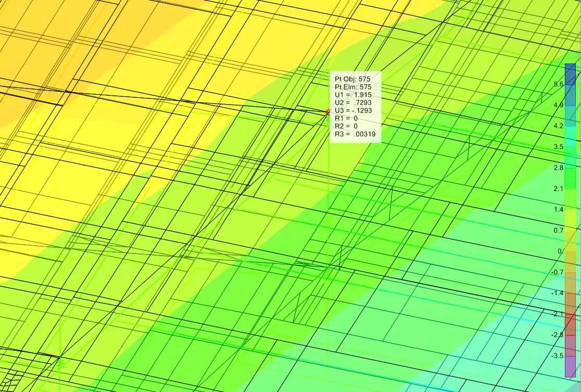Image resolution: width=581 pixels, height=392 pixels.
Task: Click the 2.1 legend label
Action: pyautogui.click(x=559, y=188)
